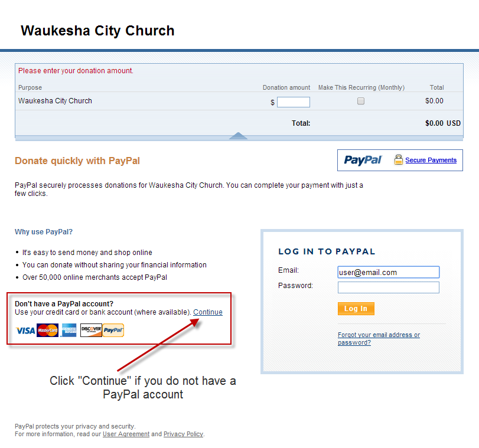
Task: Click the donation amount field
Action: click(294, 102)
